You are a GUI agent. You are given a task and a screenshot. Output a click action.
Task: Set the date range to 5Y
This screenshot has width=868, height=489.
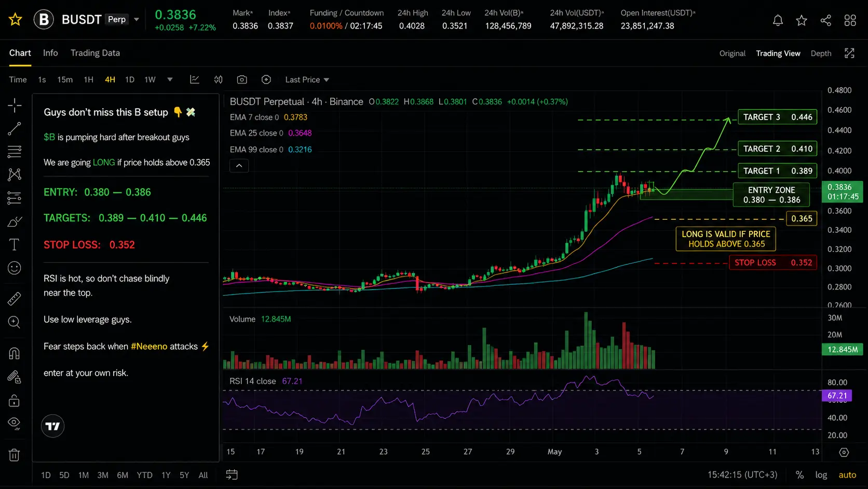(184, 475)
